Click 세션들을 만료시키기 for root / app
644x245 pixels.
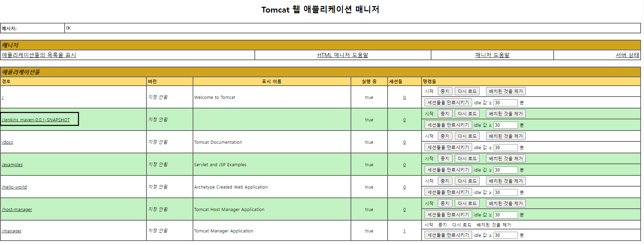(x=448, y=103)
